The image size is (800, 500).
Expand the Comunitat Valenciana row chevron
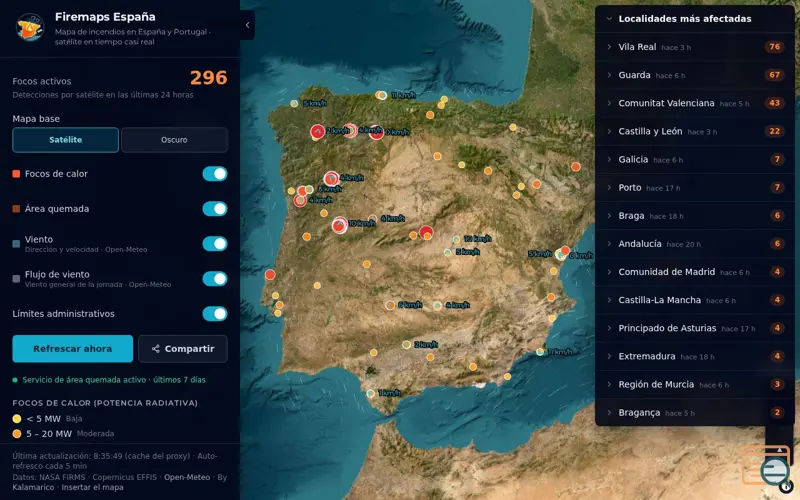click(609, 103)
